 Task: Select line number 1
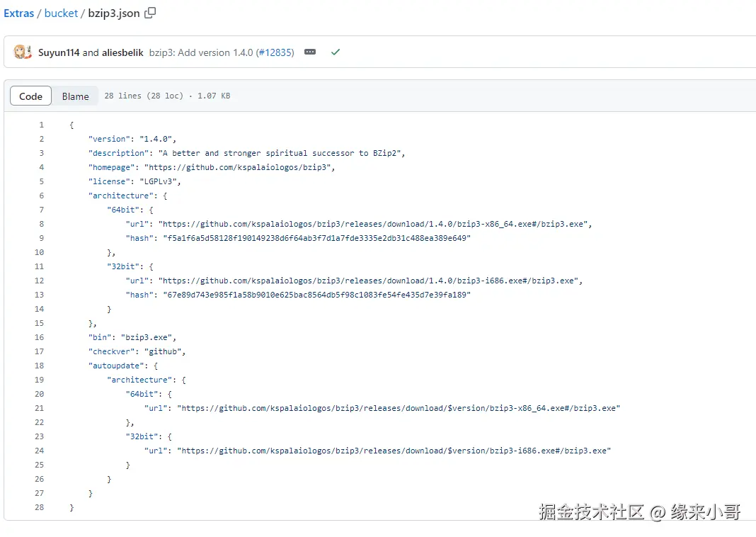pos(42,125)
